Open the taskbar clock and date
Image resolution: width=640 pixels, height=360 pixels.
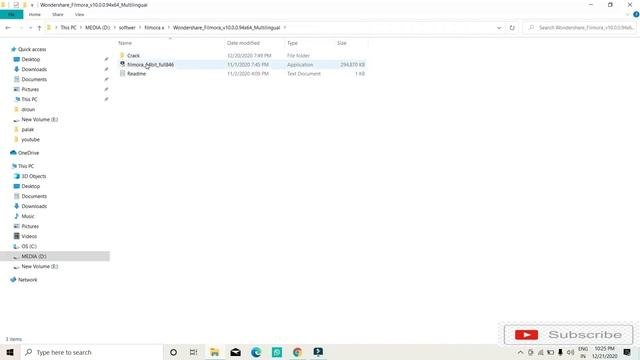click(604, 352)
